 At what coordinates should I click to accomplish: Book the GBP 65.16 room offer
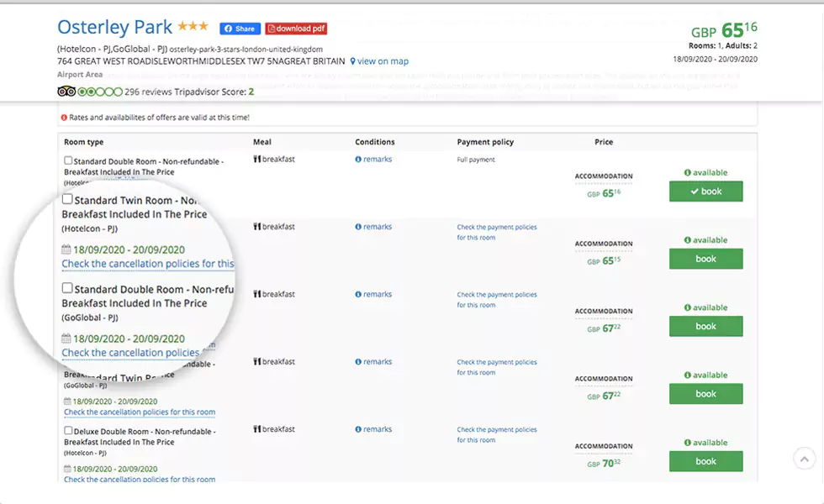pos(705,192)
